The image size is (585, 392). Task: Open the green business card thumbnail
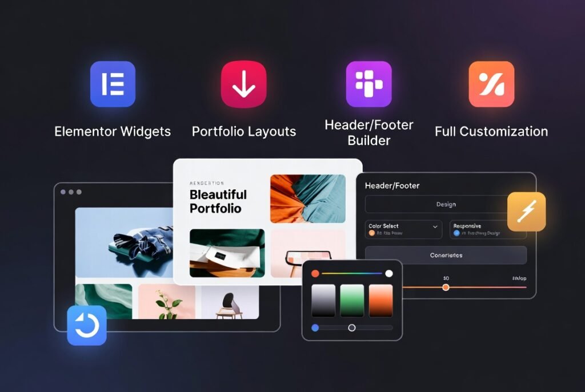tap(227, 253)
